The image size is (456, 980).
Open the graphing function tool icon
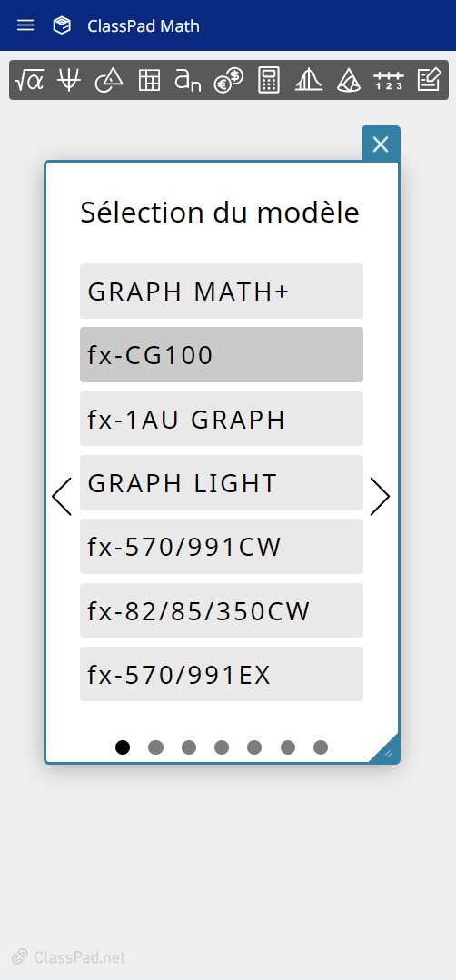pos(69,80)
